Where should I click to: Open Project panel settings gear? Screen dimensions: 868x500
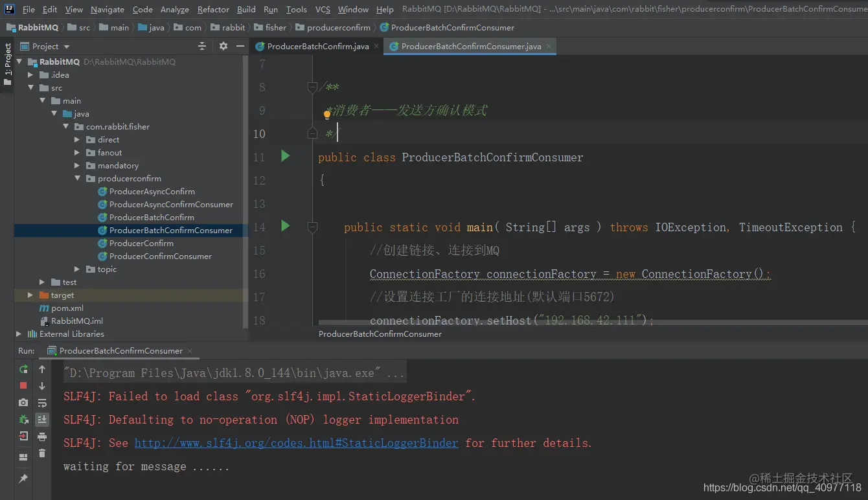pos(223,47)
